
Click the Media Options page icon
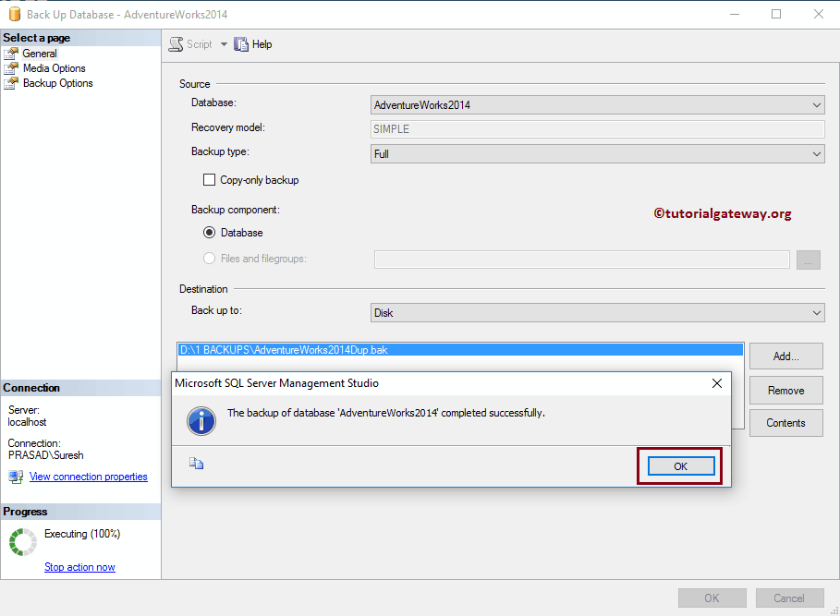pos(11,68)
